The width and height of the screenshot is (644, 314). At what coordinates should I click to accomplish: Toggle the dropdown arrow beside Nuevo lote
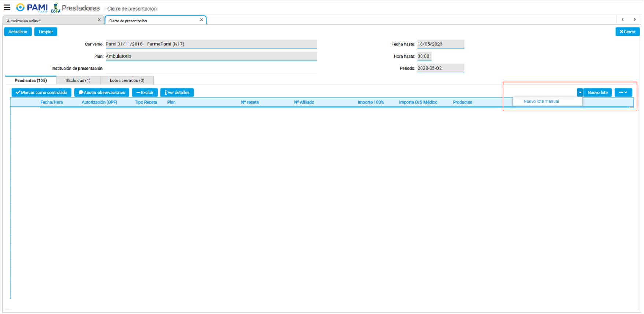coord(580,93)
